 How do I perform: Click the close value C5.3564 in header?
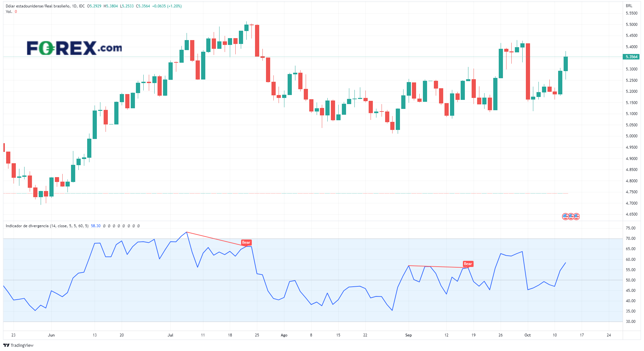click(x=143, y=6)
